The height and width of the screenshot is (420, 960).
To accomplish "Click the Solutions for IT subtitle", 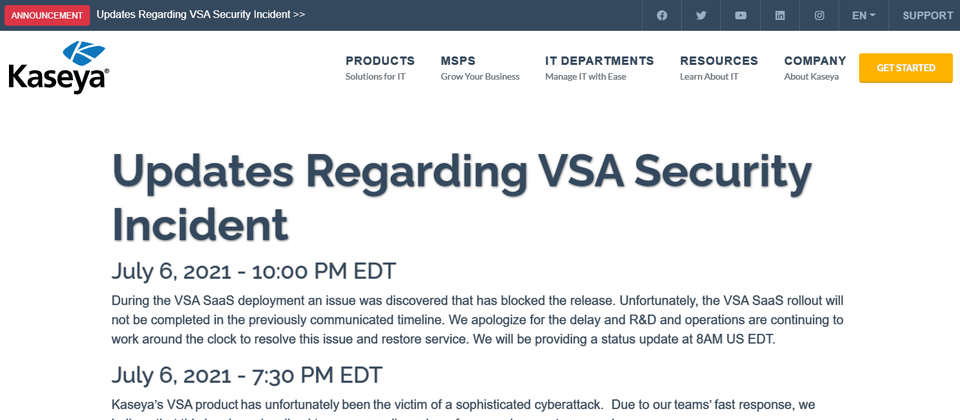I will [x=375, y=77].
